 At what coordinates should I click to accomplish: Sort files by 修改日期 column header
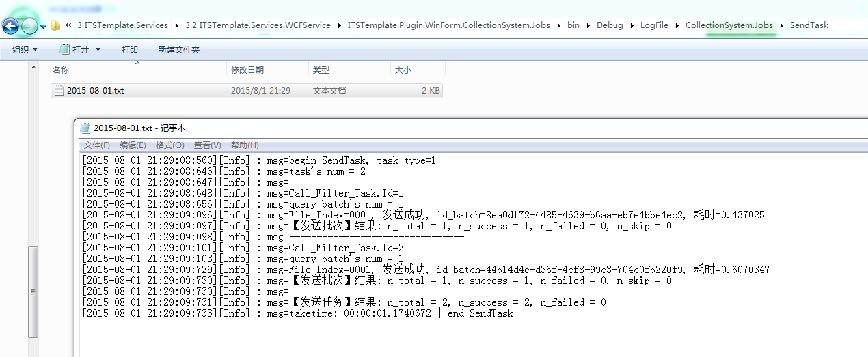(247, 70)
